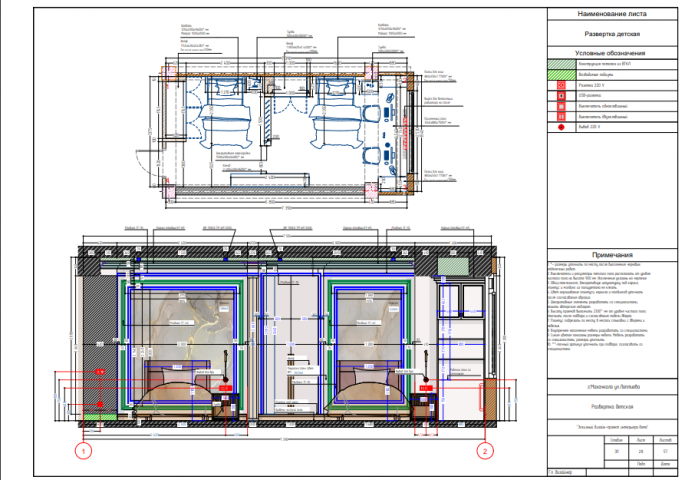Click the left bed on the floor plan
This screenshot has height=480, width=685.
(x=225, y=113)
